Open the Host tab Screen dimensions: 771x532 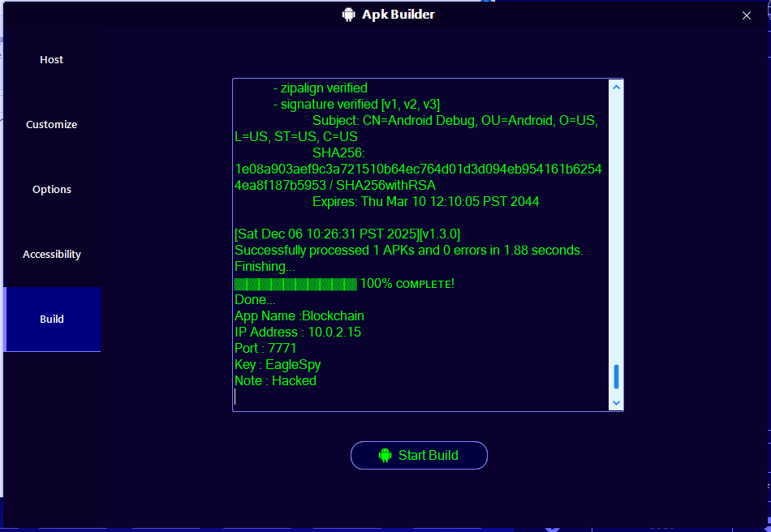coord(52,60)
